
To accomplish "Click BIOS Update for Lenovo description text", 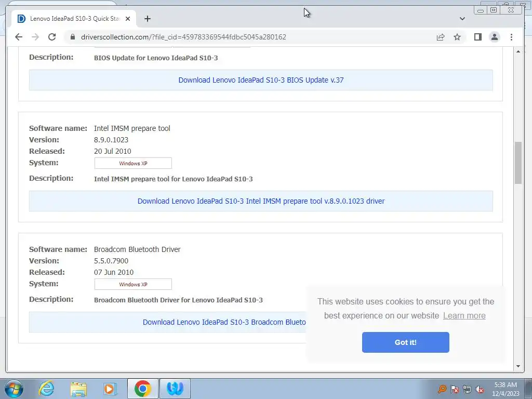I will click(x=156, y=58).
